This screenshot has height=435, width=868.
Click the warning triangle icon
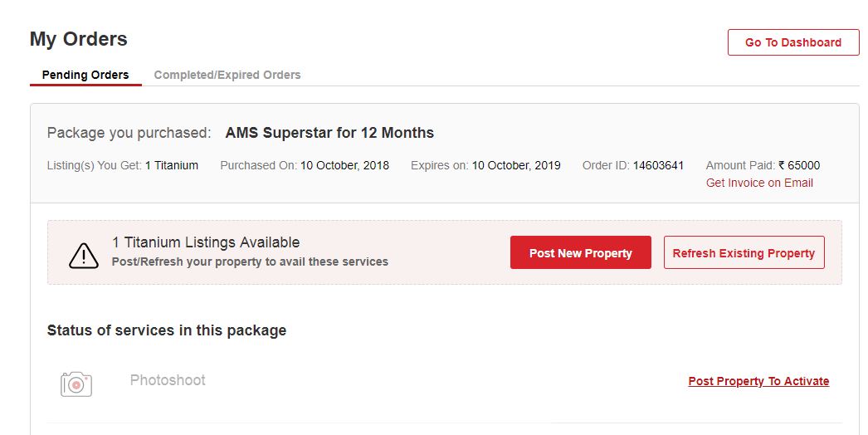(x=84, y=256)
